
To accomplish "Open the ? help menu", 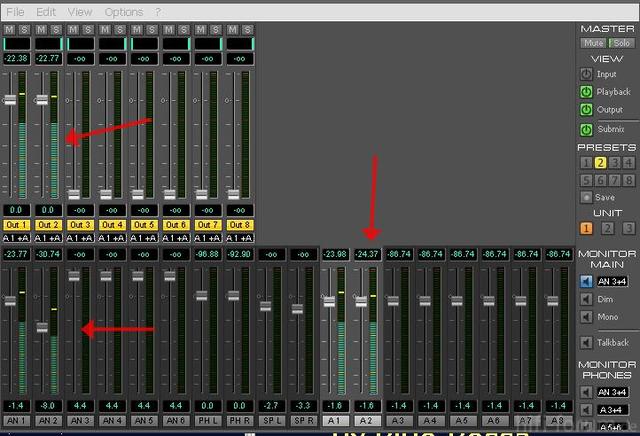I will coord(158,12).
